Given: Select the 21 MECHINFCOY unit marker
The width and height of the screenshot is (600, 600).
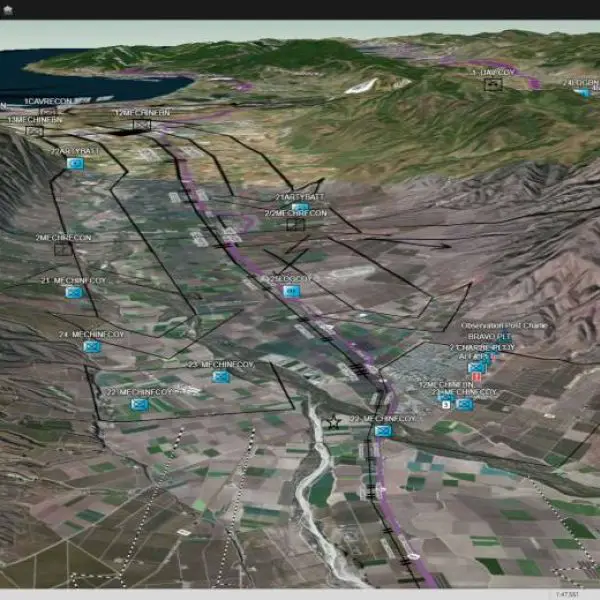Looking at the screenshot, I should click(x=73, y=293).
